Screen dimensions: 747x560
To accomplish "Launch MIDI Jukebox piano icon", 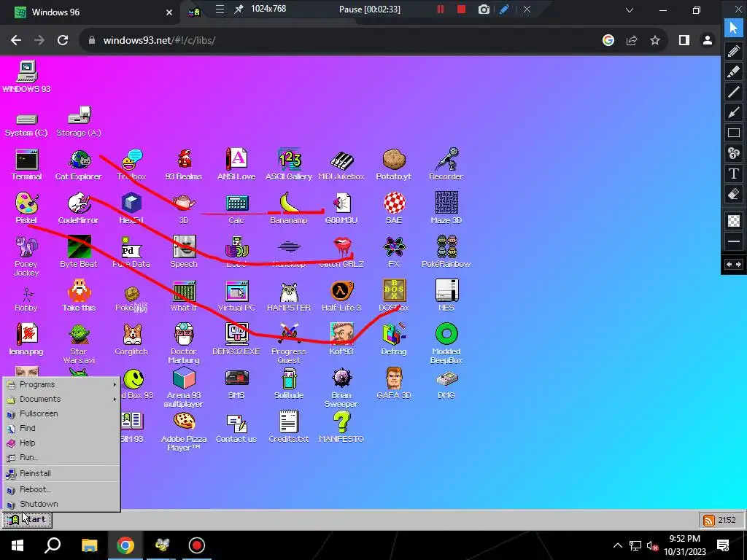I will coord(341,165).
